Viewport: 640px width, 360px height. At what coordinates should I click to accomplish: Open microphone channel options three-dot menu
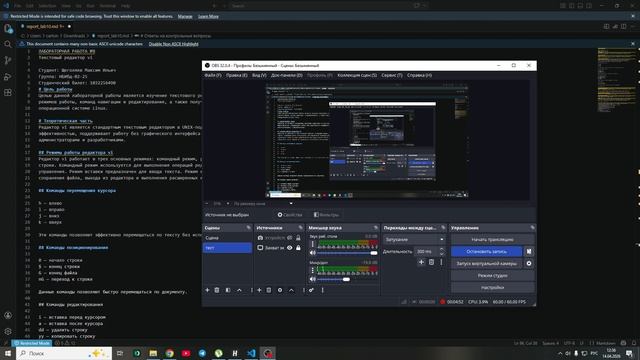(x=313, y=270)
